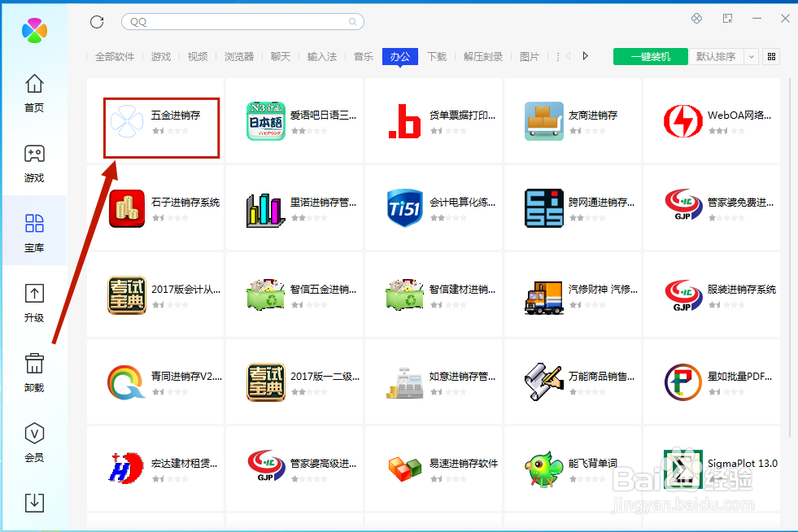Open 管家婆免费进 GJP icon
The image size is (798, 532).
coord(683,204)
